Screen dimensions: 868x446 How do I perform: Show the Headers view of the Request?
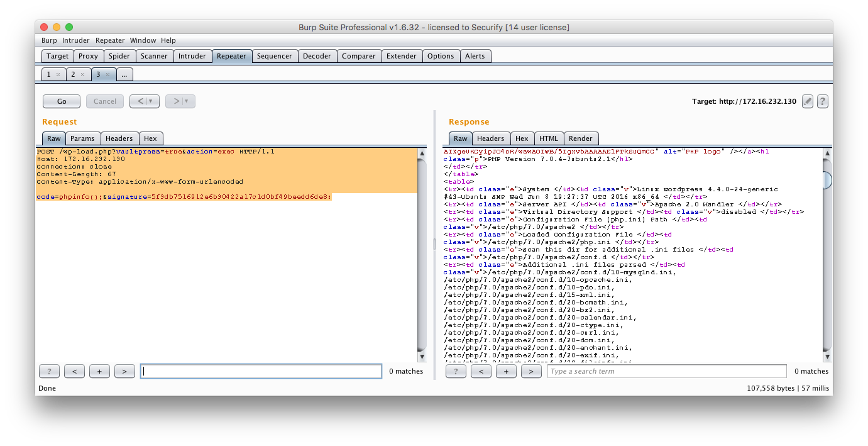[119, 138]
